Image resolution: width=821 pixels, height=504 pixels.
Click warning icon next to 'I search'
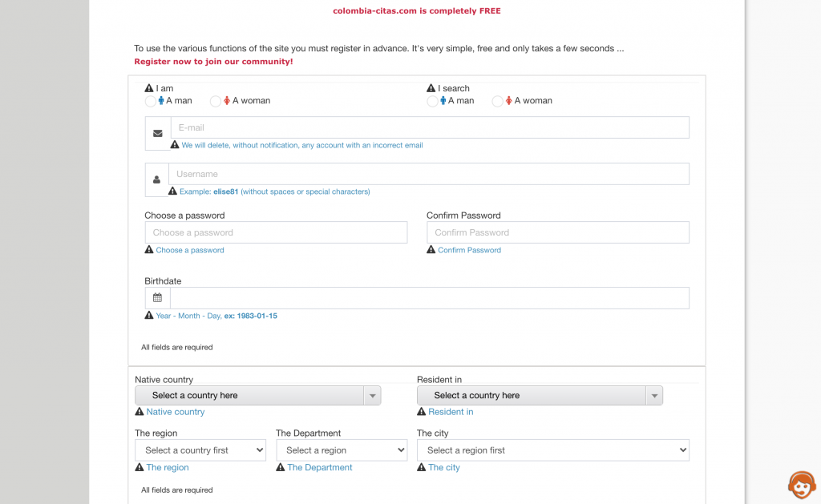tap(431, 88)
